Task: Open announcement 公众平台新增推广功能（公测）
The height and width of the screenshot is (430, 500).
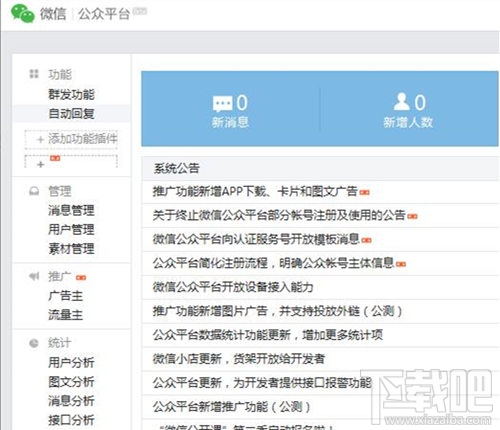Action: pyautogui.click(x=232, y=407)
